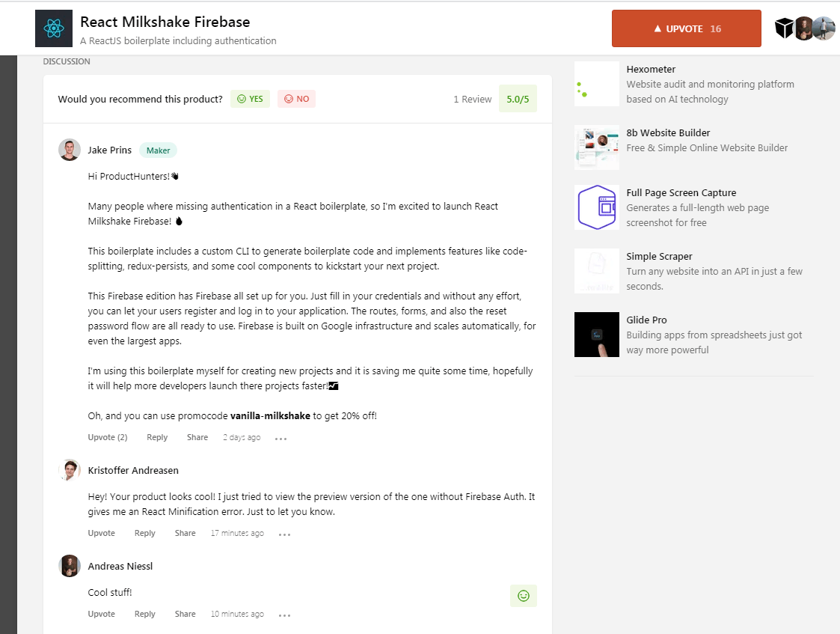Screen dimensions: 840x634
Task: Click the Andreas Niessl name
Action: coord(120,567)
